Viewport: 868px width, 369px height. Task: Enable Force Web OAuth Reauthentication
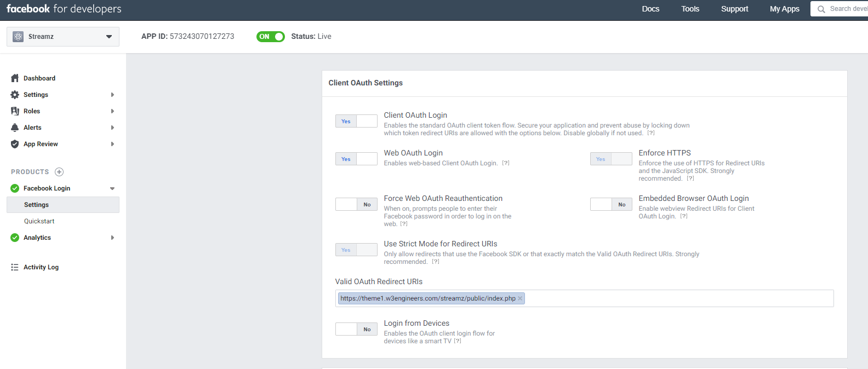356,204
